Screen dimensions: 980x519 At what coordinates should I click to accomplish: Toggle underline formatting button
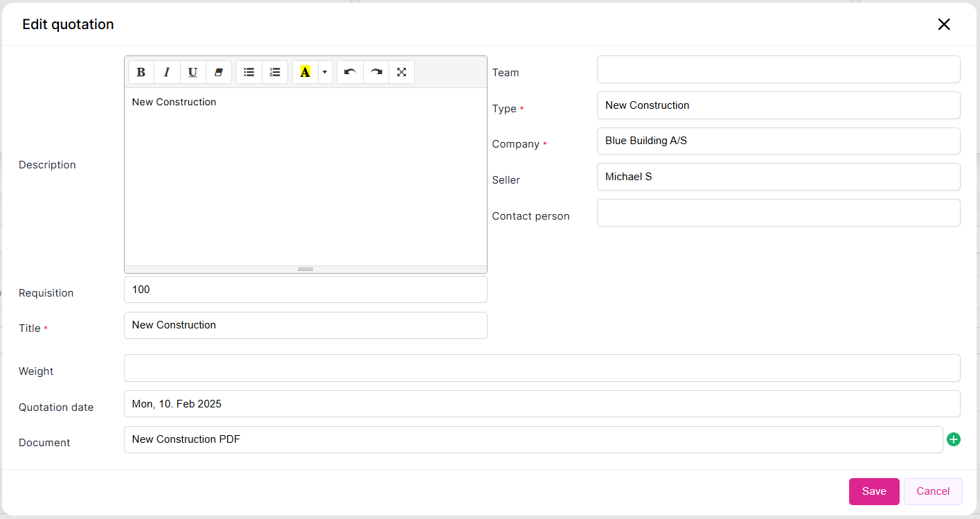click(x=193, y=72)
